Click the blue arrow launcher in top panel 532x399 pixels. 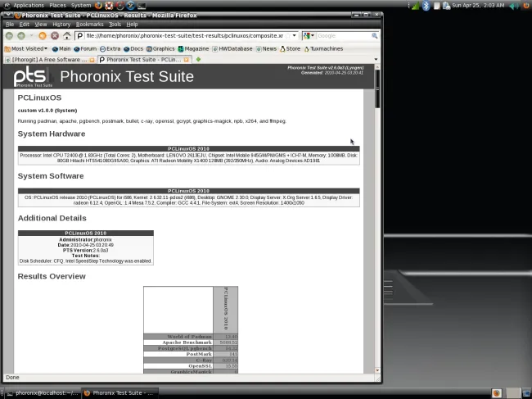[131, 6]
